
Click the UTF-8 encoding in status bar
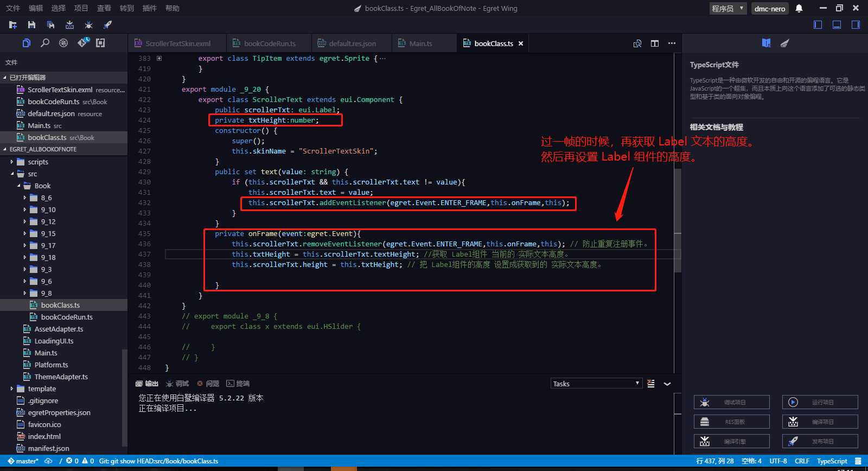(x=778, y=461)
